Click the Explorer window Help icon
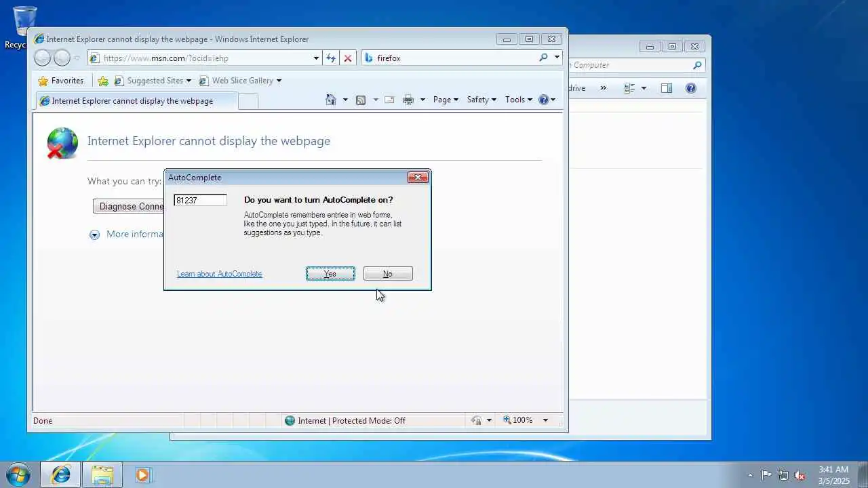 (691, 88)
